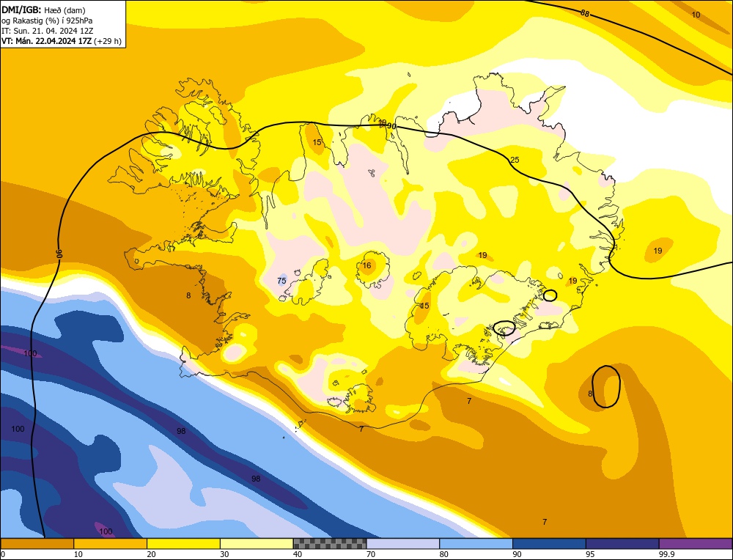Select the 10–20% orange legend swatch
Image resolution: width=733 pixels, height=560 pixels.
pos(111,544)
